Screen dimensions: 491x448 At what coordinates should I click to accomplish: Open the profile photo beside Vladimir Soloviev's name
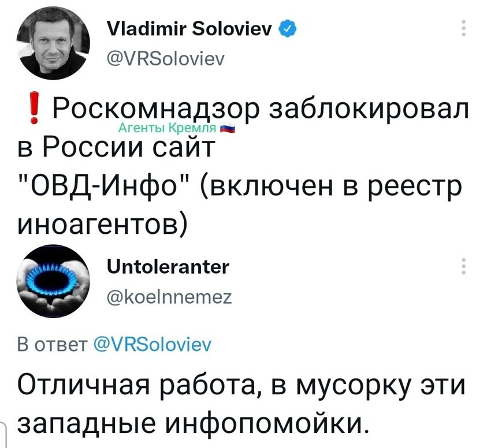click(x=53, y=43)
